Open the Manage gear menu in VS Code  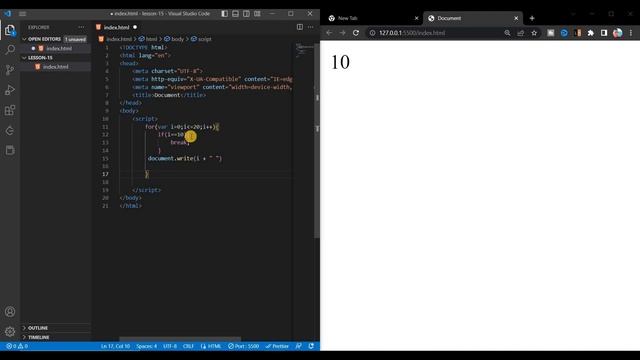(x=10, y=331)
